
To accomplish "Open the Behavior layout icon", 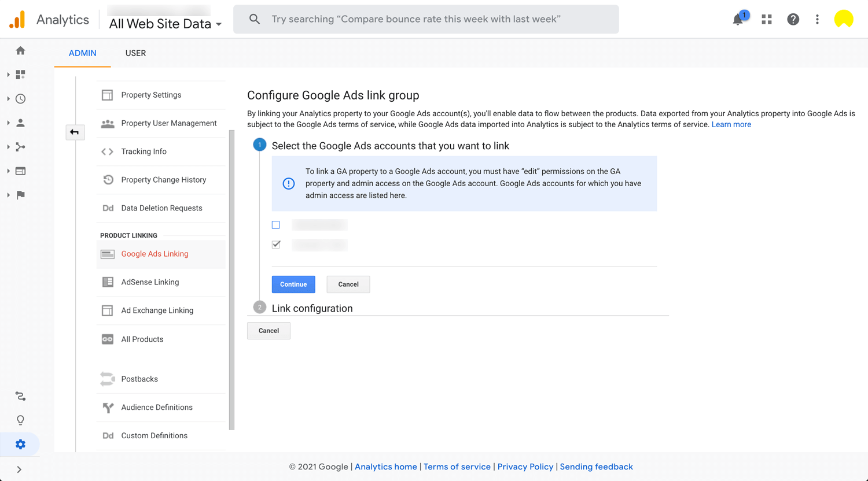I will click(x=20, y=171).
